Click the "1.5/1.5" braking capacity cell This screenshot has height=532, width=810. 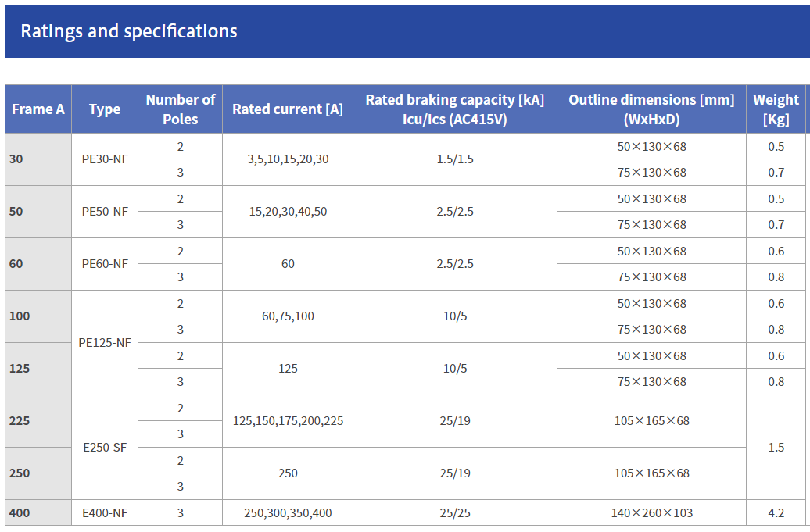pyautogui.click(x=455, y=159)
